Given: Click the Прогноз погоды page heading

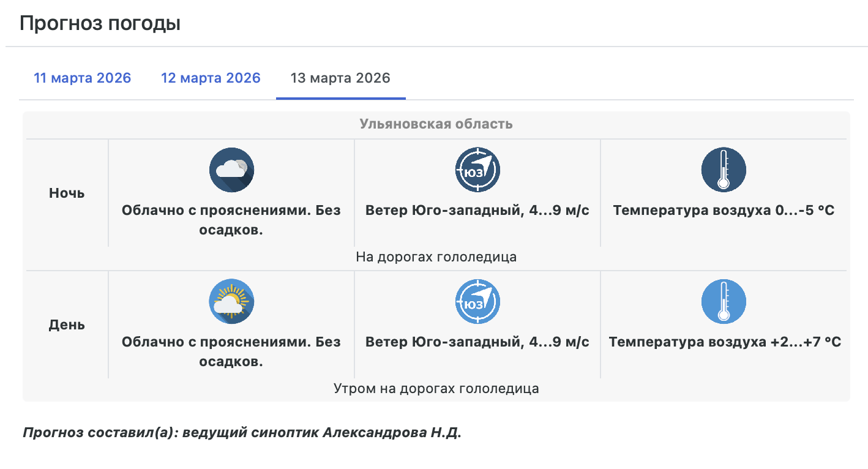Looking at the screenshot, I should 100,23.
